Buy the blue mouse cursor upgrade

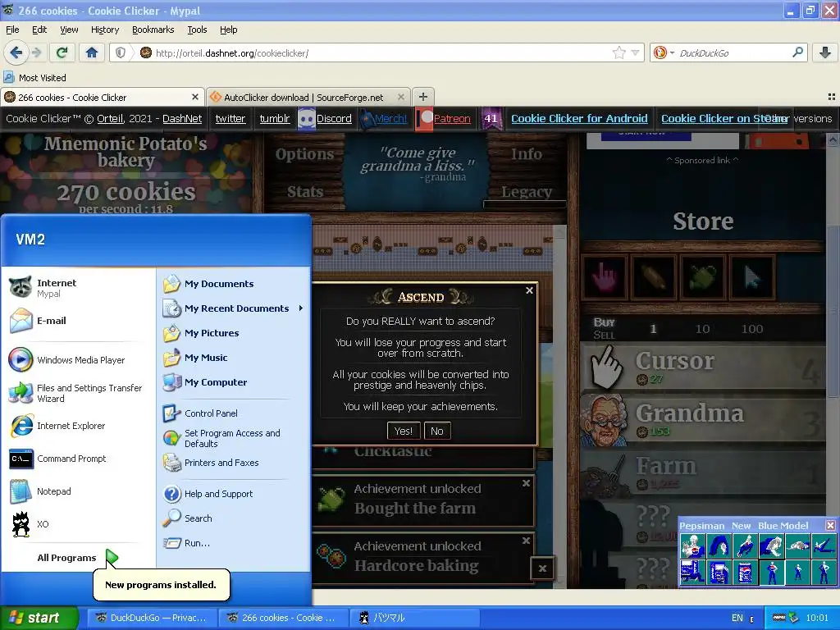pyautogui.click(x=752, y=277)
